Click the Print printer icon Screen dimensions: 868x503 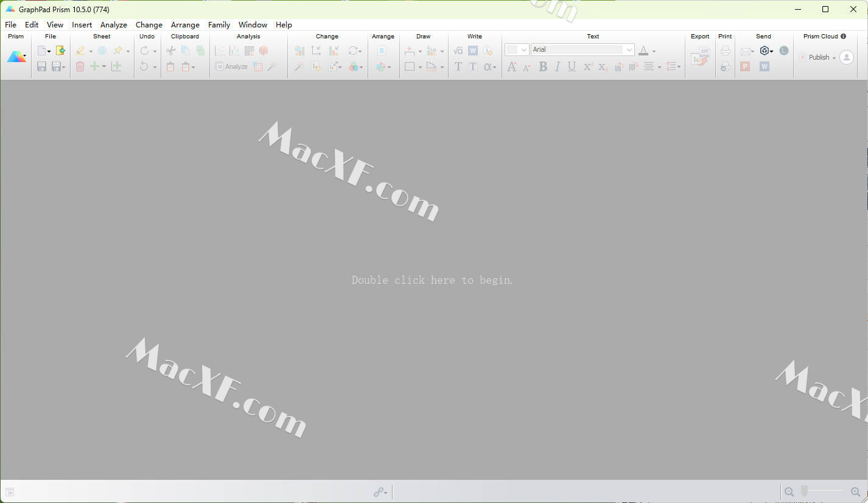pyautogui.click(x=725, y=51)
